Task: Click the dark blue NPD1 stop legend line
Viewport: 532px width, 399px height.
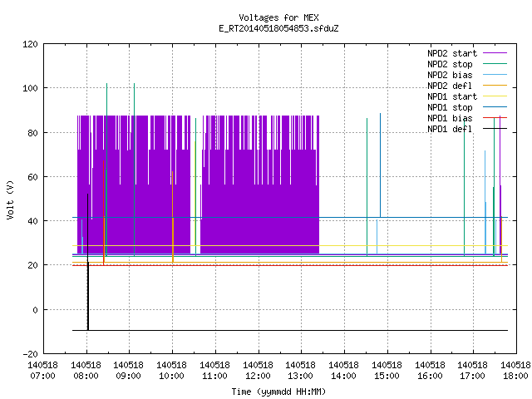Action: tap(495, 107)
